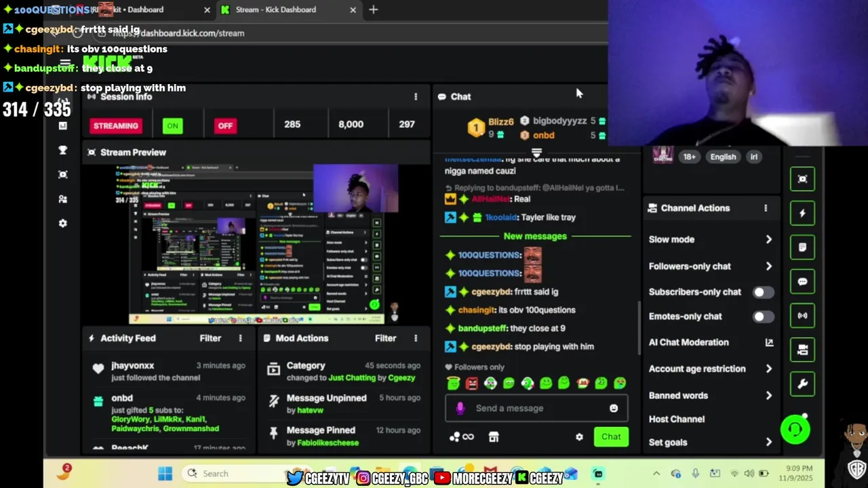Viewport: 868px width, 488px height.
Task: Click username chasingit in chat
Action: tap(477, 310)
